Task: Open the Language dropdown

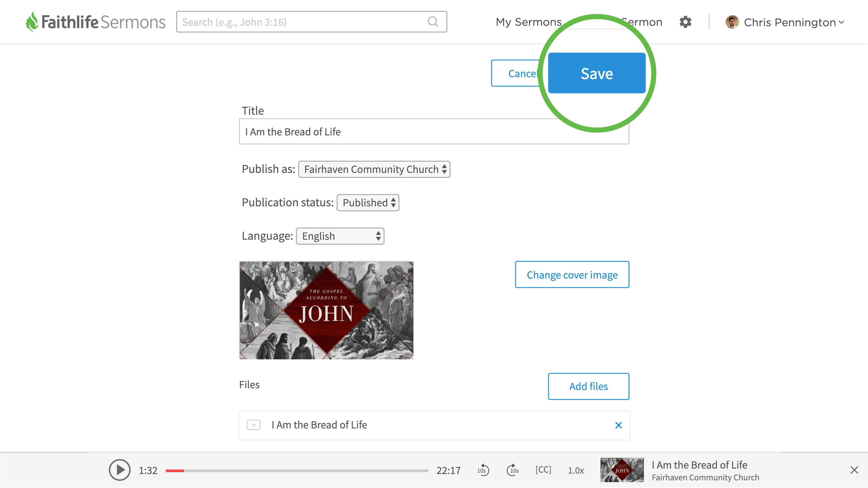Action: coord(340,236)
